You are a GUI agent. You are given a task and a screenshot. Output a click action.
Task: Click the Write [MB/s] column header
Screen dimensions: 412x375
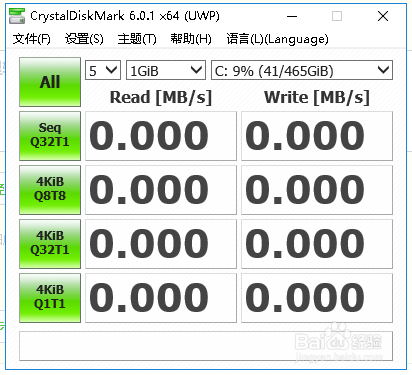(x=317, y=97)
